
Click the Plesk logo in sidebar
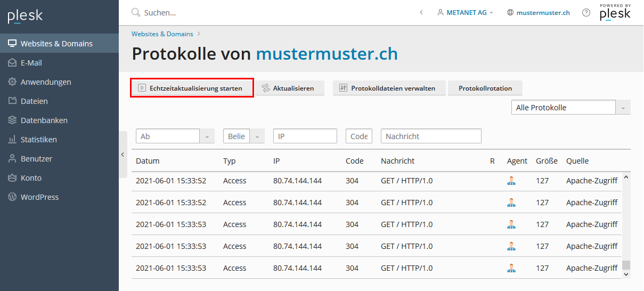click(25, 17)
